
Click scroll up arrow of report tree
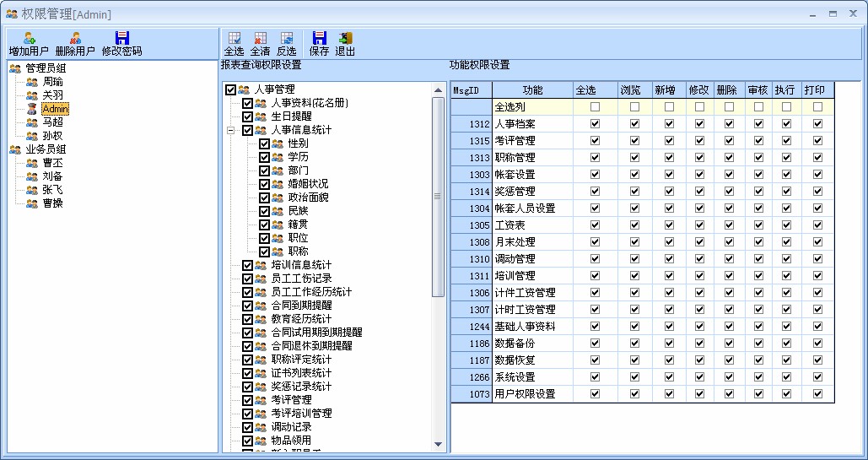tap(438, 90)
